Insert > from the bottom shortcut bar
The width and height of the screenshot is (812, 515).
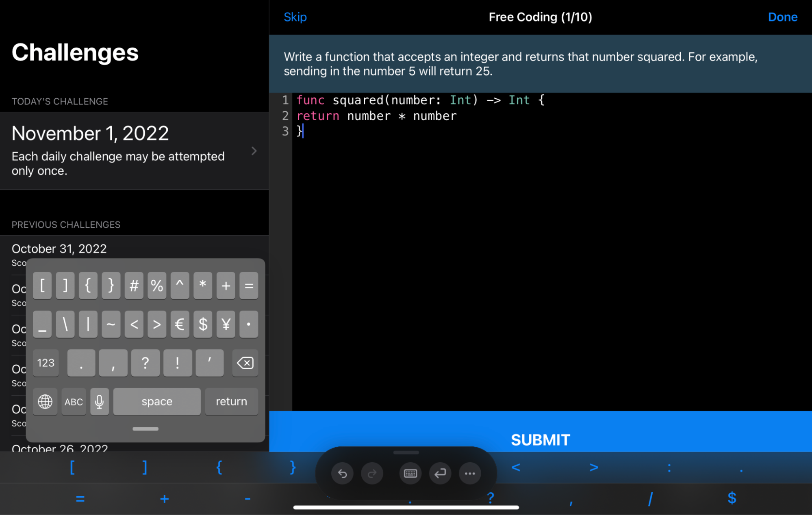coord(594,467)
